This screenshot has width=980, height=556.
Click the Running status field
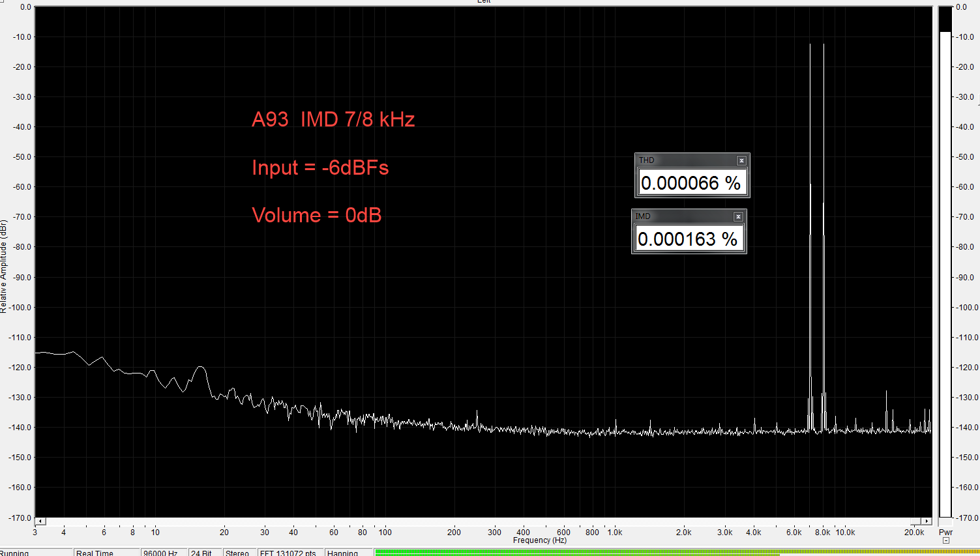click(36, 553)
